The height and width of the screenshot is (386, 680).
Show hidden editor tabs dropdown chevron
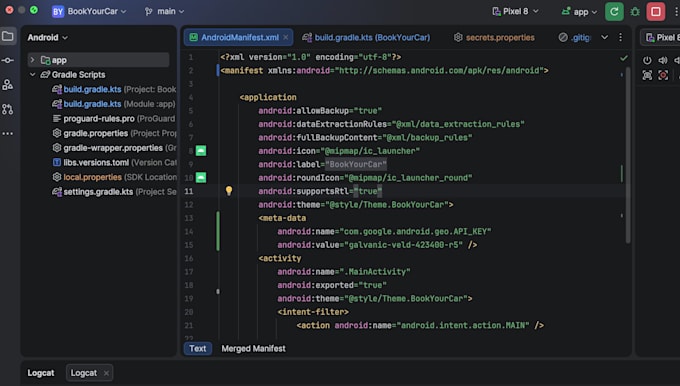coord(605,37)
